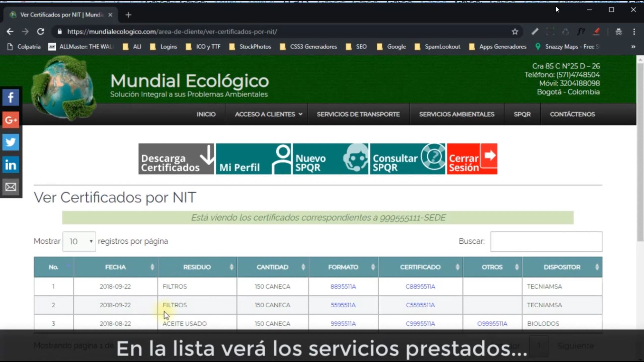
Task: Click the dashed-square screenshot extension icon
Action: (550, 32)
